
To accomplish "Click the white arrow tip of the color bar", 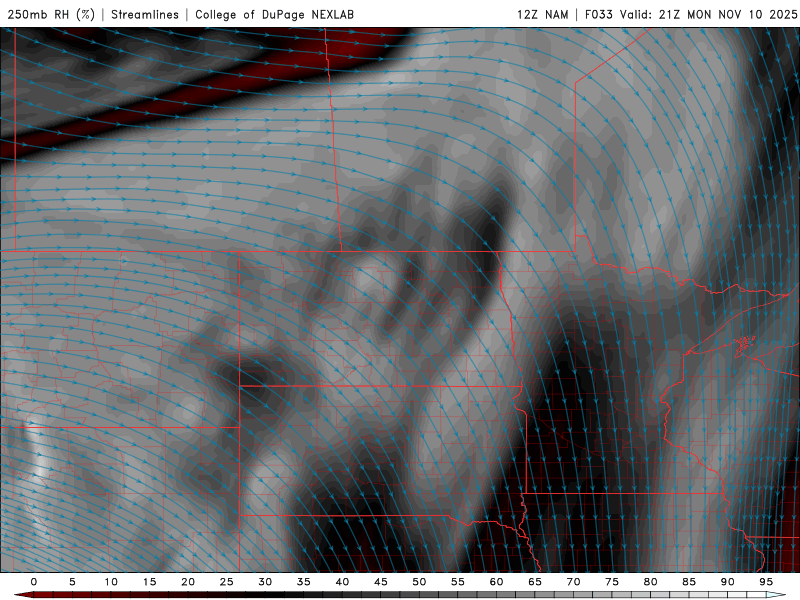I will (776, 595).
